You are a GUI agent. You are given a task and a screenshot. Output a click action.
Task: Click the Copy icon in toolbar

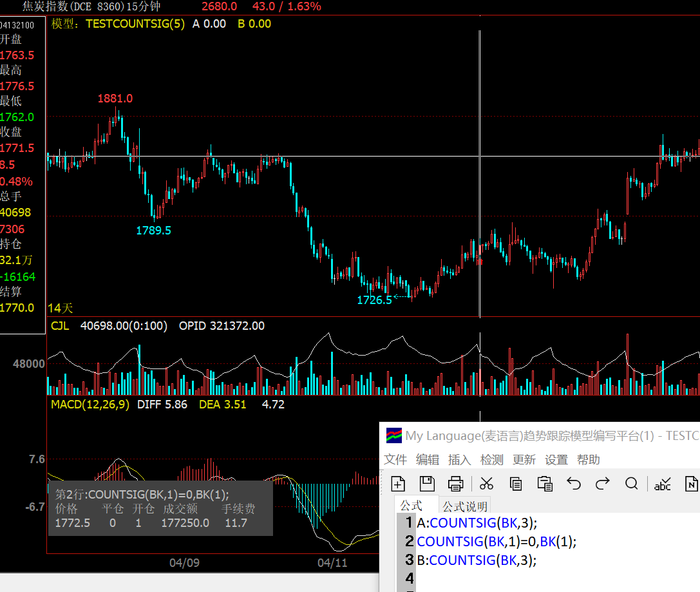click(516, 483)
